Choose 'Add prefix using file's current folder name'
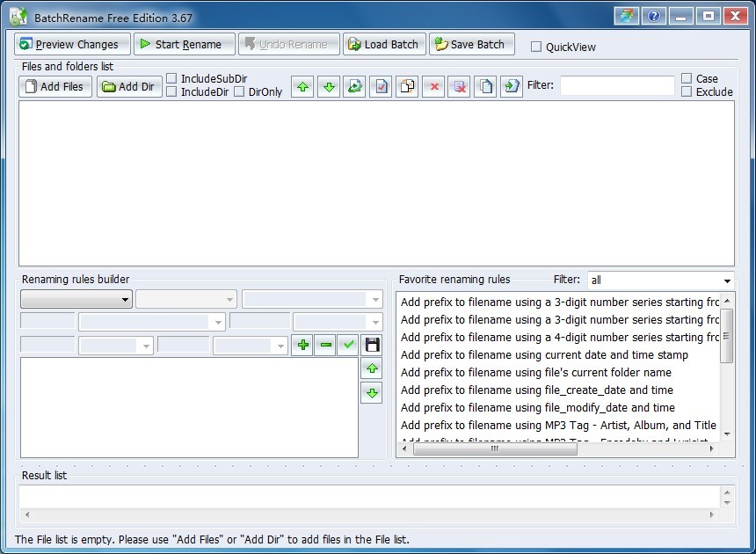 click(x=535, y=373)
